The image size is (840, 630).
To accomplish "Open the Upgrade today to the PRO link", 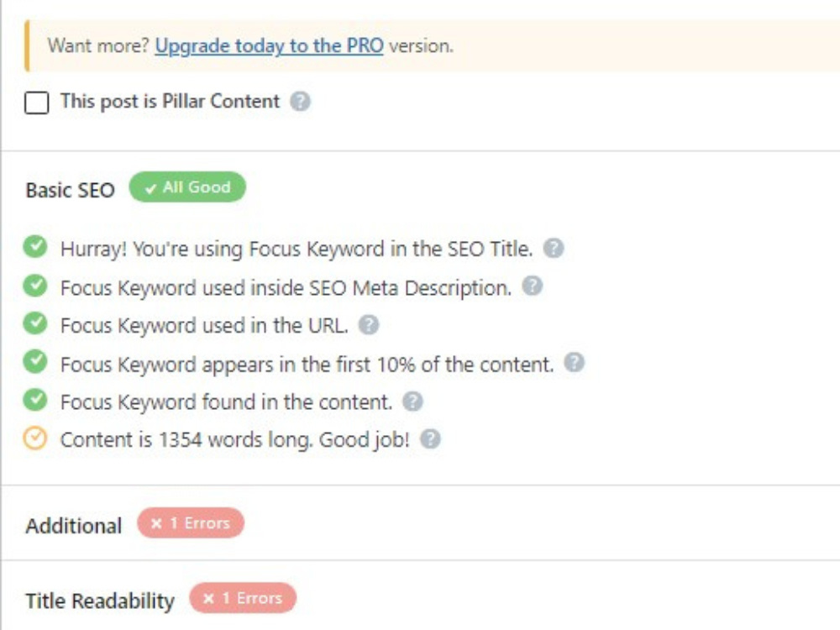I will tap(270, 46).
